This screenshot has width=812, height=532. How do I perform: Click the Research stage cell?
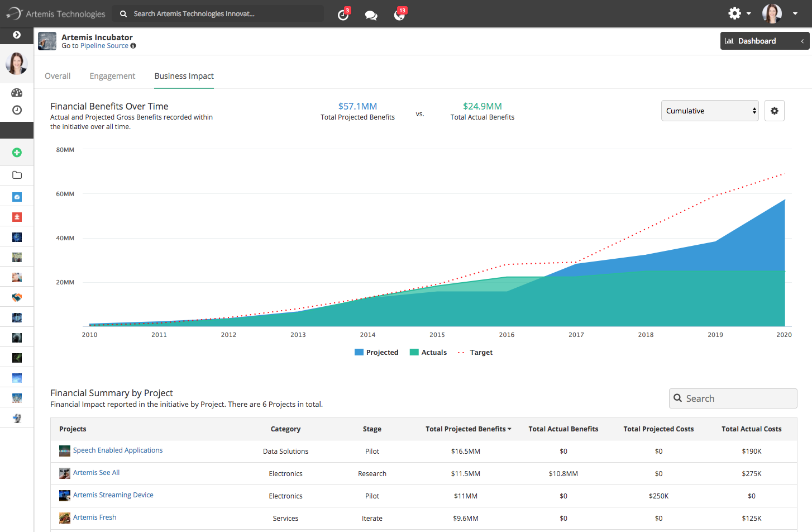pos(372,474)
